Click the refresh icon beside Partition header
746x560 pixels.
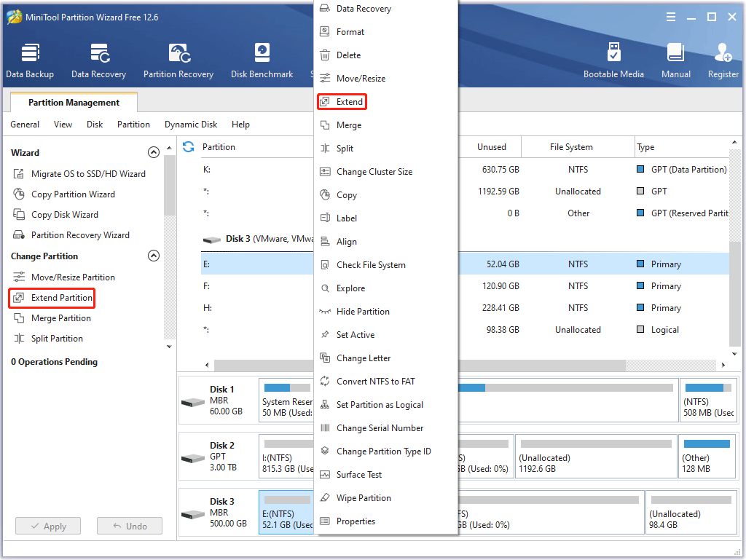(x=189, y=147)
